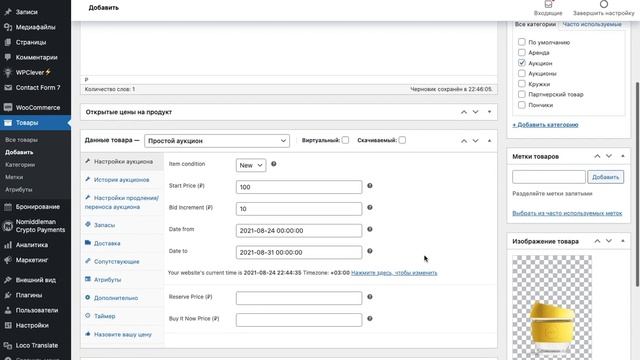This screenshot has width=640, height=360.
Task: Collapse the Изображение товара panel
Action: [622, 241]
